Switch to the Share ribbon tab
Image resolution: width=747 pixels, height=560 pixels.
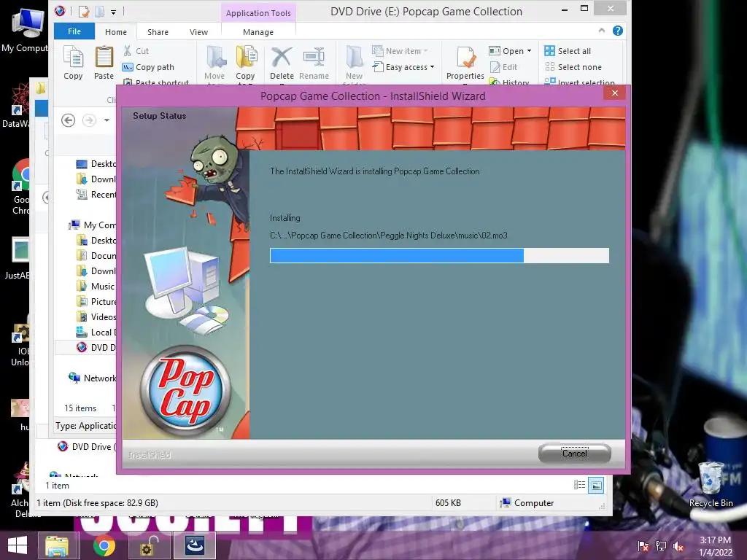tap(158, 32)
